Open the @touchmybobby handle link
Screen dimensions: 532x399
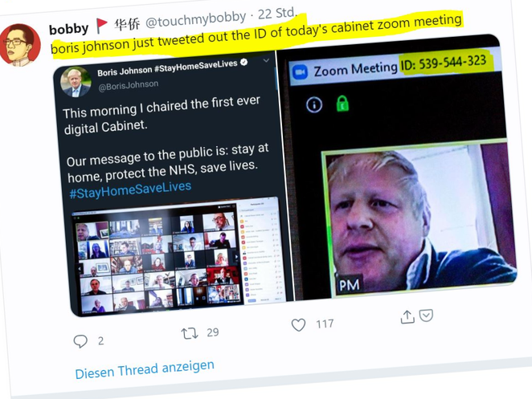pyautogui.click(x=196, y=19)
